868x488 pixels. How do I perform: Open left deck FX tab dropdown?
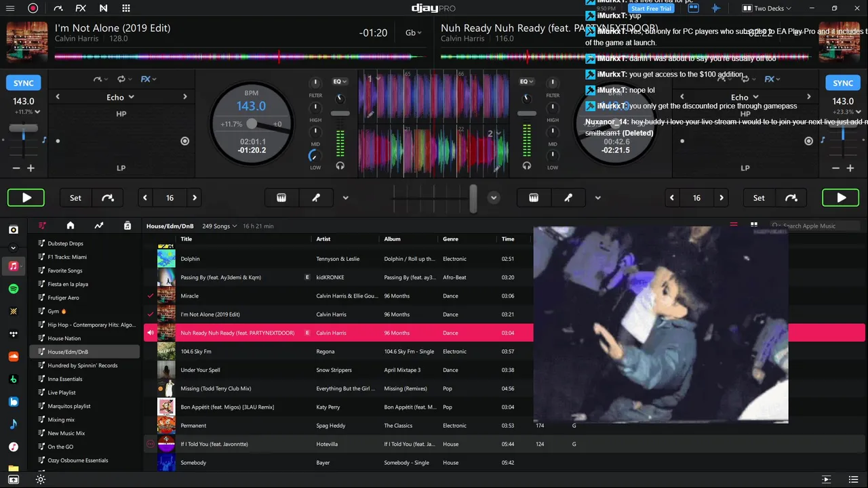(x=149, y=79)
